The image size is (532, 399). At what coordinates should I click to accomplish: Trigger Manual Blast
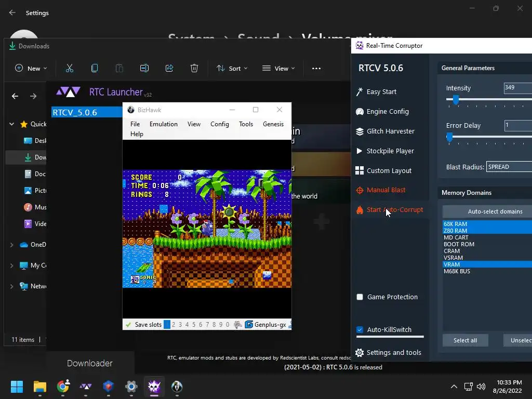click(x=380, y=190)
